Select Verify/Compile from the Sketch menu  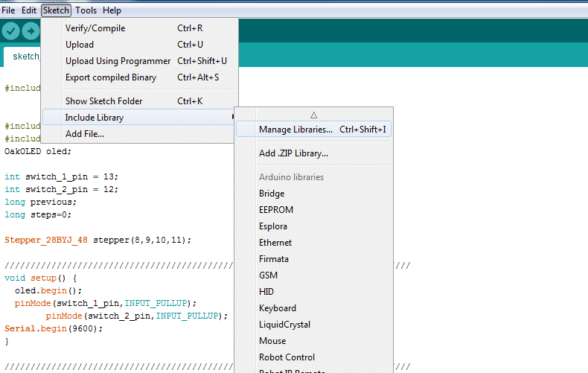tap(95, 28)
